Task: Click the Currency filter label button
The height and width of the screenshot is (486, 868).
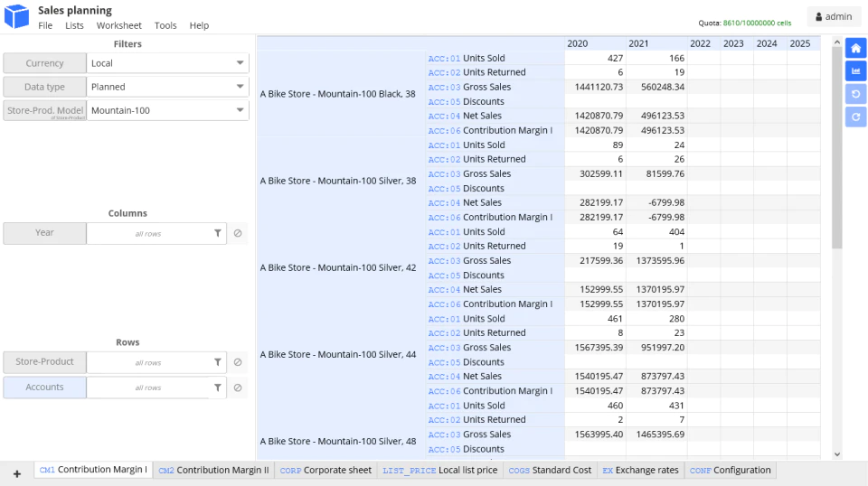Action: [x=45, y=63]
